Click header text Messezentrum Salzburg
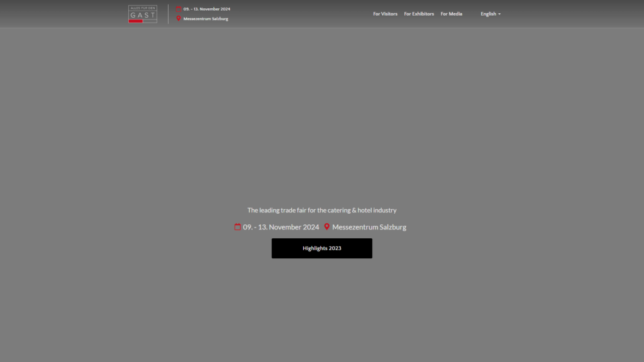This screenshot has height=362, width=644. click(206, 19)
